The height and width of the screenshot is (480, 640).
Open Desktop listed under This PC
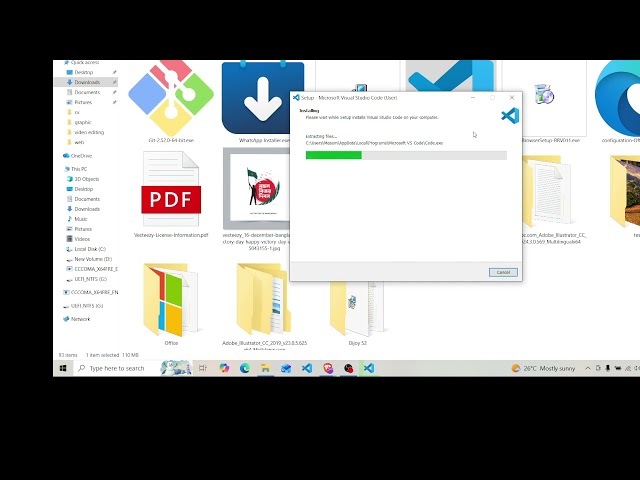(84, 189)
